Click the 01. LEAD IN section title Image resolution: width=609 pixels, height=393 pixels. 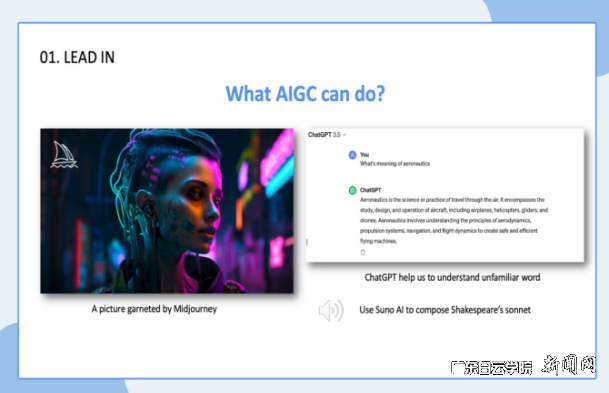pyautogui.click(x=77, y=57)
